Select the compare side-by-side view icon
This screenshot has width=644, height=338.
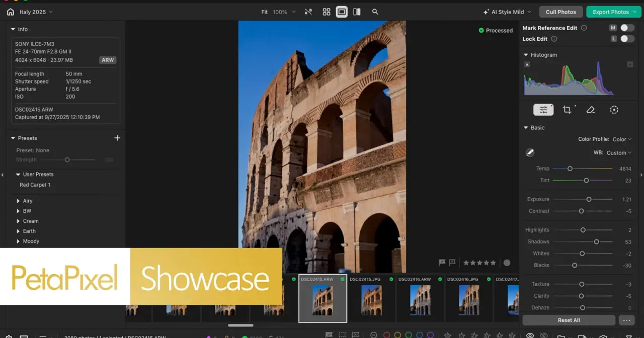(x=357, y=12)
